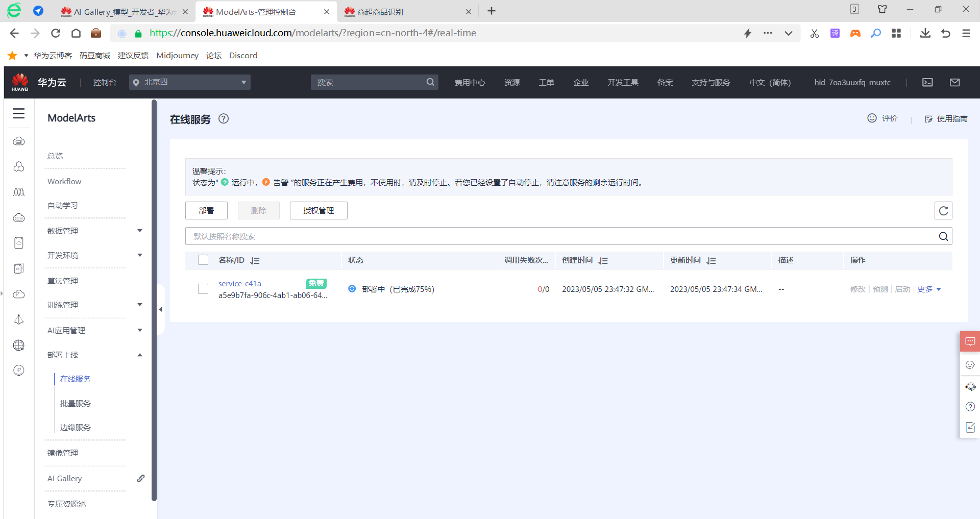
Task: Click the magnifier in top 搜索 box
Action: tap(430, 82)
